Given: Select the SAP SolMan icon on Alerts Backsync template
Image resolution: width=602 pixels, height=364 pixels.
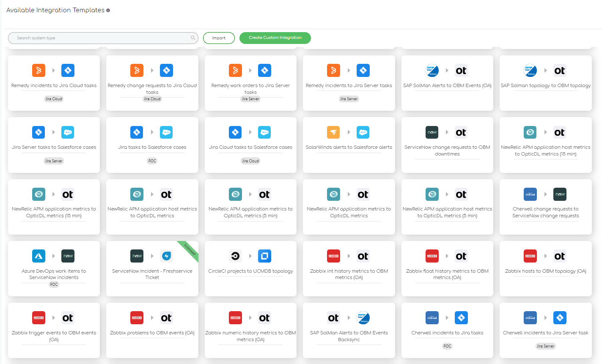Looking at the screenshot, I should 363,317.
